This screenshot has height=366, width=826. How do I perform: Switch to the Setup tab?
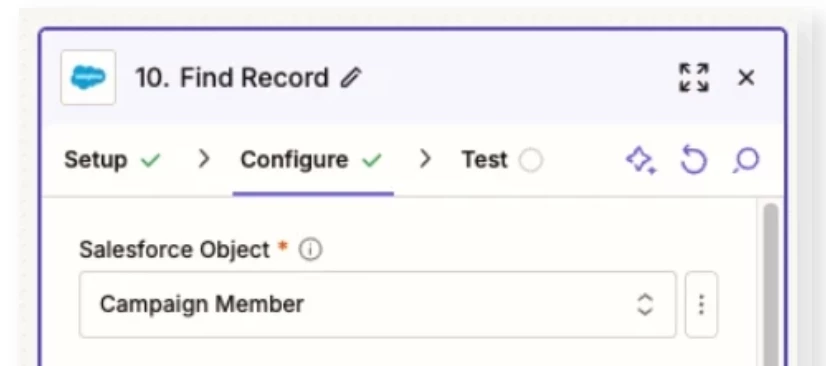95,160
